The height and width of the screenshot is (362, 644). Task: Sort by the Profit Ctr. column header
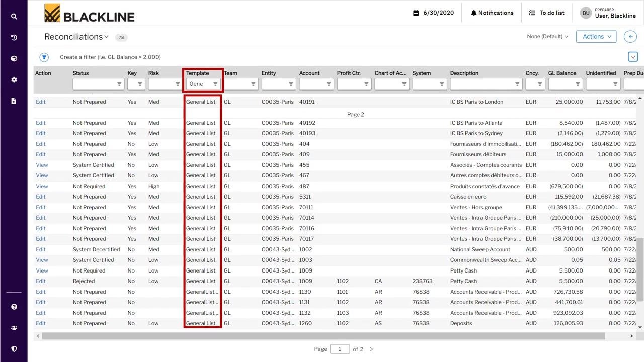[349, 73]
